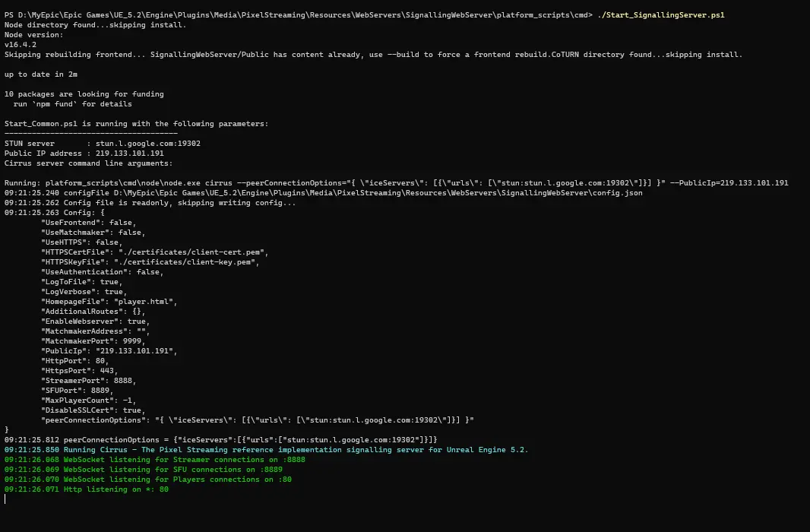Click the "HTTPSCertFile" client-cert.pem entry
The width and height of the screenshot is (810, 532).
click(x=155, y=252)
